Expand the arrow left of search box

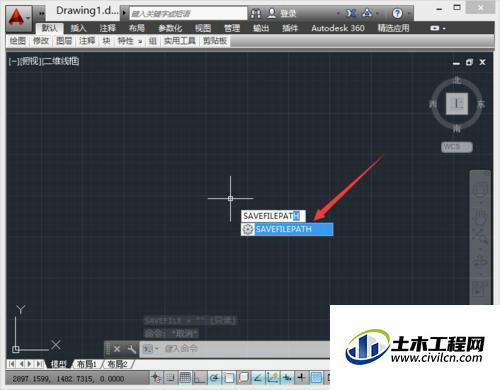pyautogui.click(x=124, y=13)
